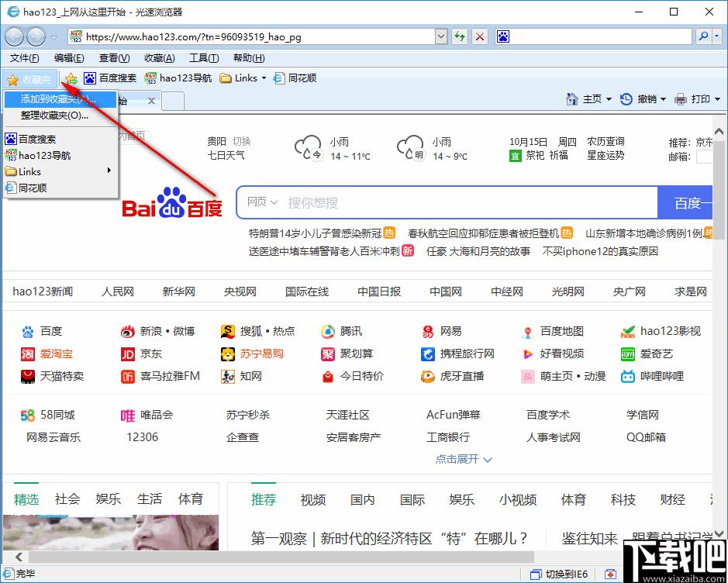Open 百度地图 site link
Image resolution: width=728 pixels, height=583 pixels.
pyautogui.click(x=552, y=331)
